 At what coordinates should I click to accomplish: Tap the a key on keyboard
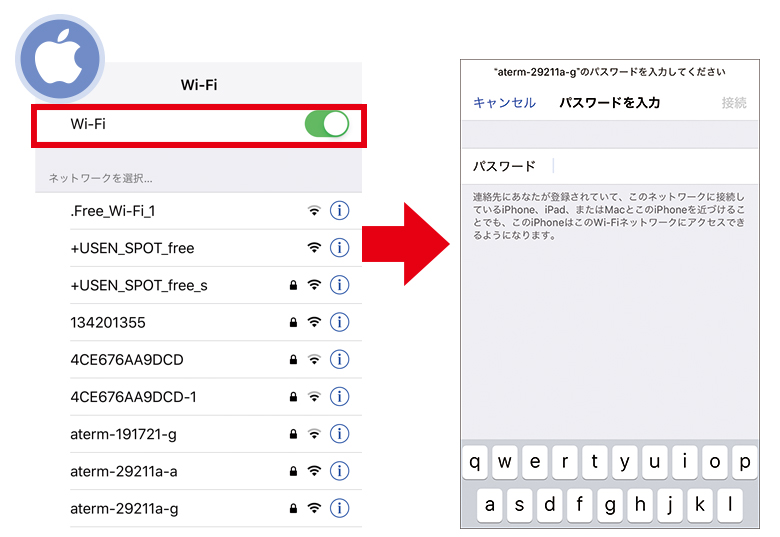[490, 505]
